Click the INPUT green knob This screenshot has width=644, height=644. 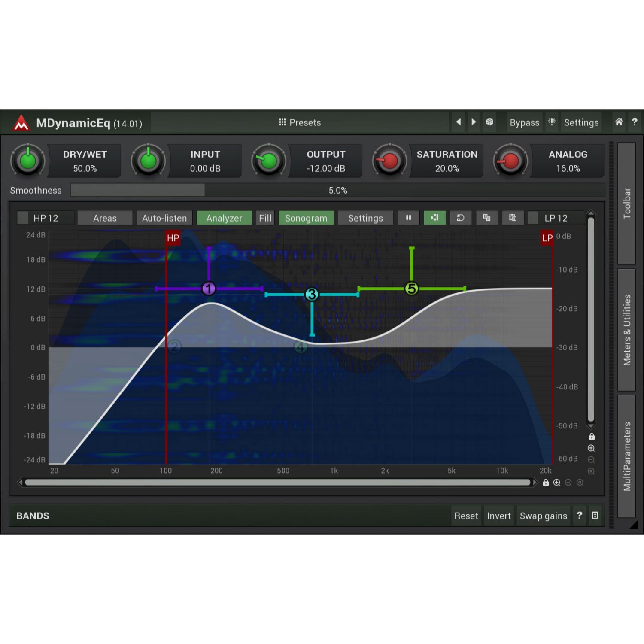148,161
